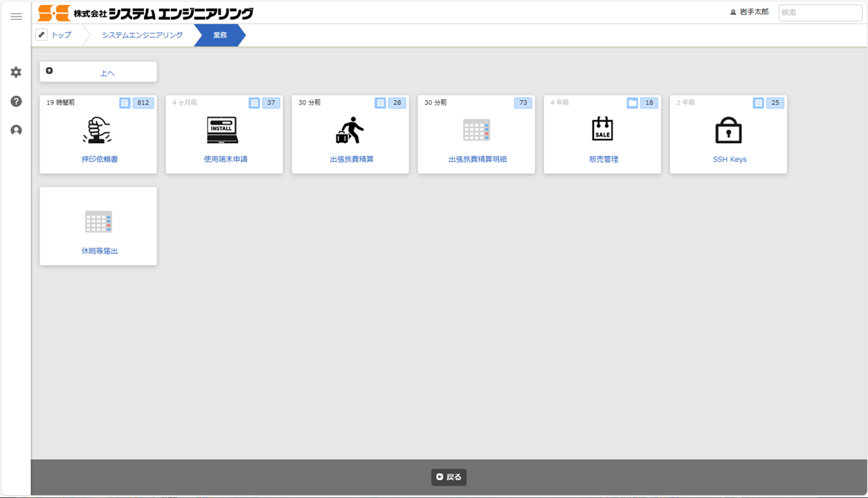Click the 出張旅費精算明細 table icon
This screenshot has width=868, height=498.
tap(476, 130)
